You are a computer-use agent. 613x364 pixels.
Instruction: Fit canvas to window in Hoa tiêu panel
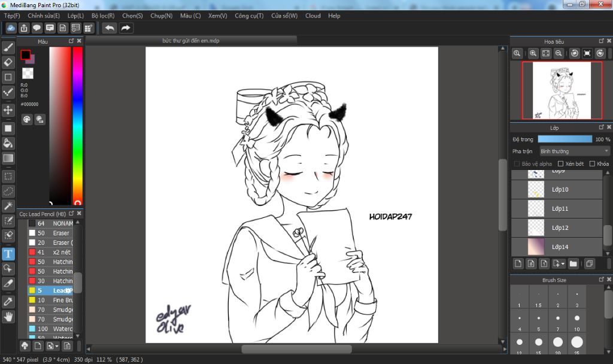click(x=546, y=53)
